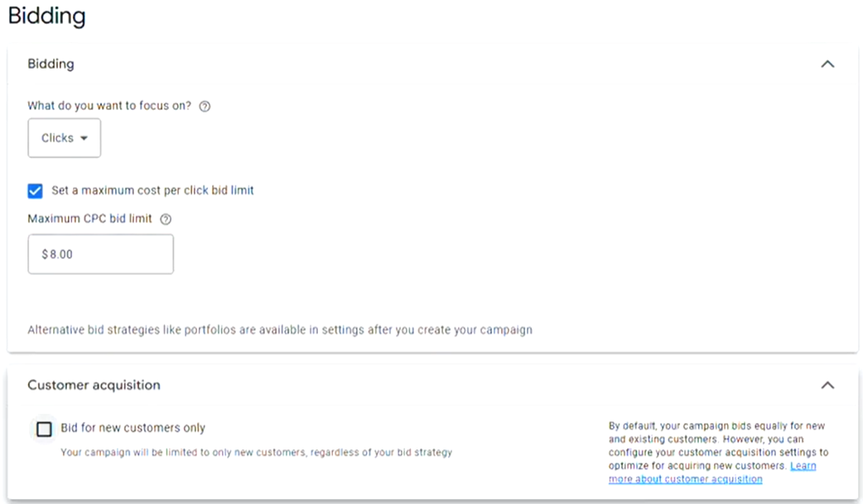Viewport: 863px width, 504px height.
Task: Click the 'Maximum CPC bid limit' label text
Action: [x=89, y=219]
